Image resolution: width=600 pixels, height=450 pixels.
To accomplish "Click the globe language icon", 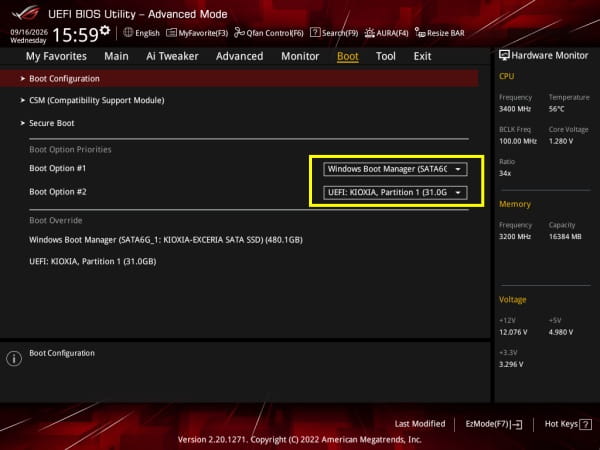I will click(x=128, y=33).
